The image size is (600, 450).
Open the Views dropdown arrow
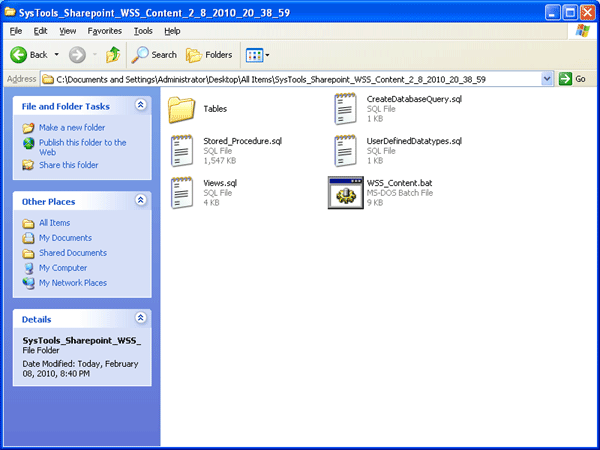pos(267,55)
